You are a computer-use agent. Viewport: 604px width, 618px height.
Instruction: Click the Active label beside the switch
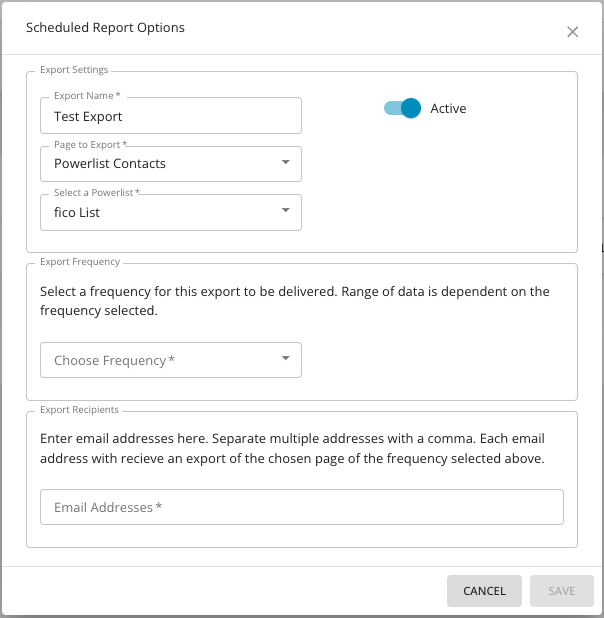coord(448,108)
